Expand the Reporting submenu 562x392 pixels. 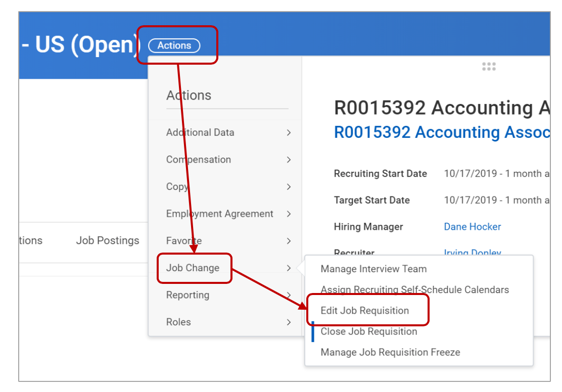point(188,295)
